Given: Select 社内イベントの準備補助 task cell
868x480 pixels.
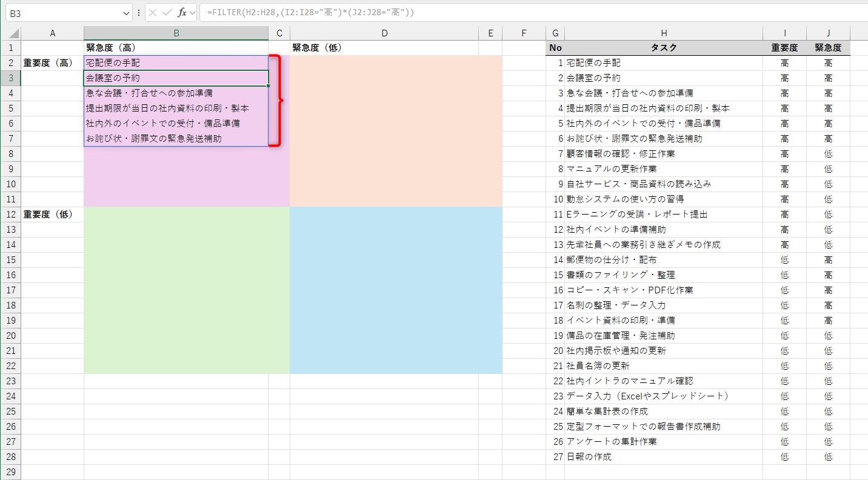Looking at the screenshot, I should pos(664,230).
